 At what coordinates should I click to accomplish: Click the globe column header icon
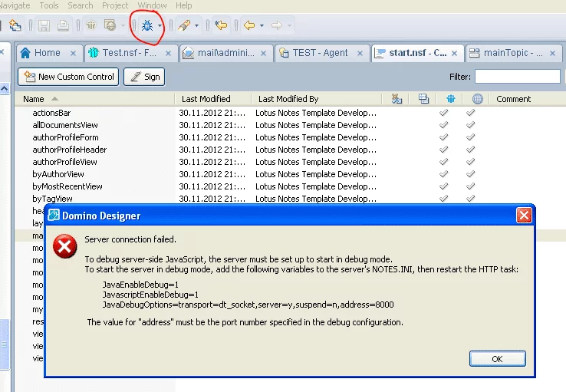tap(478, 99)
